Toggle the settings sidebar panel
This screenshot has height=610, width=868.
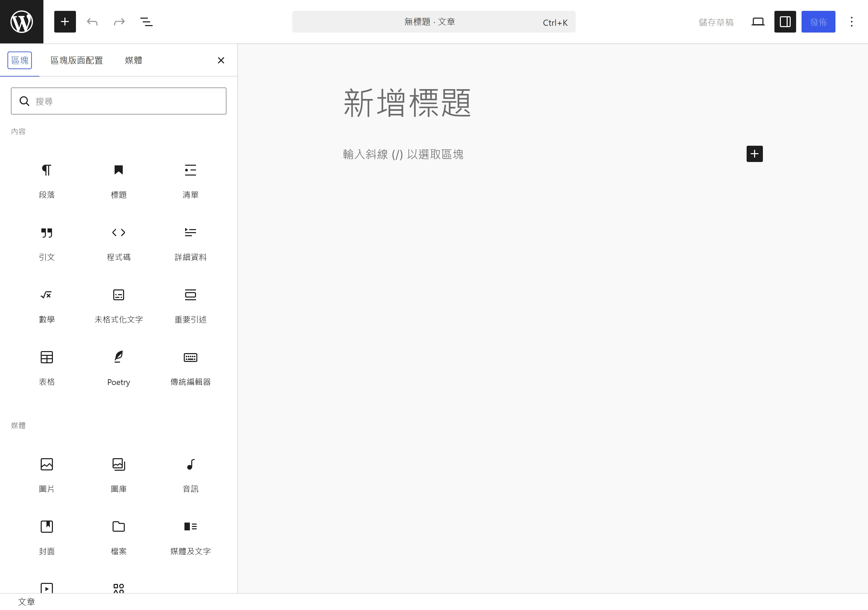785,22
